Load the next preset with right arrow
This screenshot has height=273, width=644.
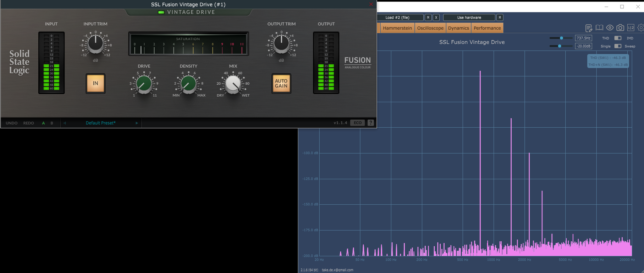click(137, 123)
